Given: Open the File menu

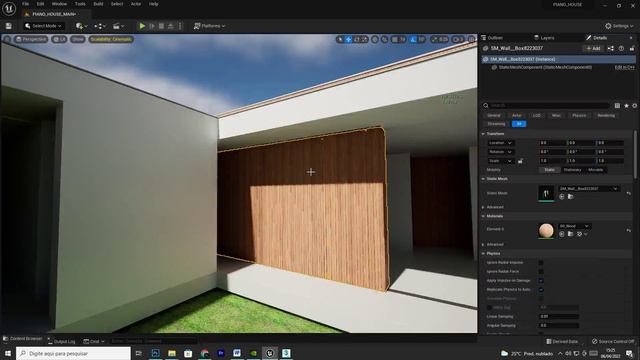Looking at the screenshot, I should click(x=25, y=4).
